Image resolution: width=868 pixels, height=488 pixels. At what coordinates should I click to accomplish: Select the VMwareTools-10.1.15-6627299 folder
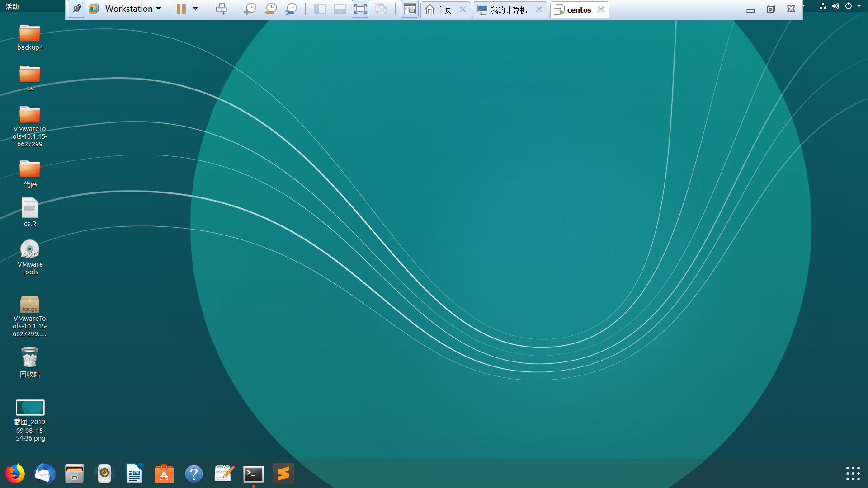point(30,127)
